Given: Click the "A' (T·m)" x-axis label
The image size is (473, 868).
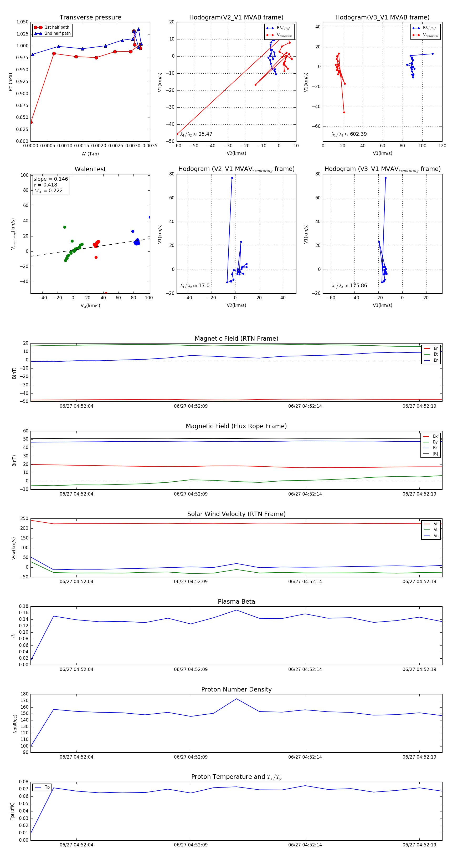Looking at the screenshot, I should click(x=90, y=154).
